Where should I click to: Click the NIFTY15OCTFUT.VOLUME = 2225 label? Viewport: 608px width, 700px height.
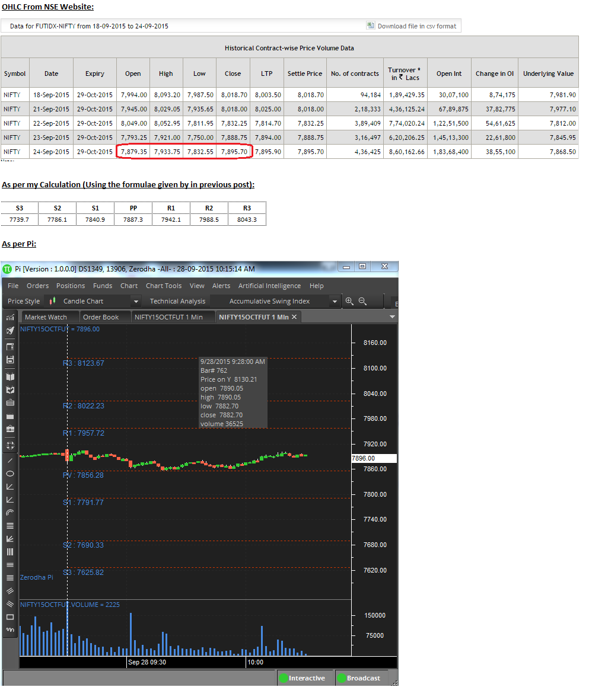[70, 605]
